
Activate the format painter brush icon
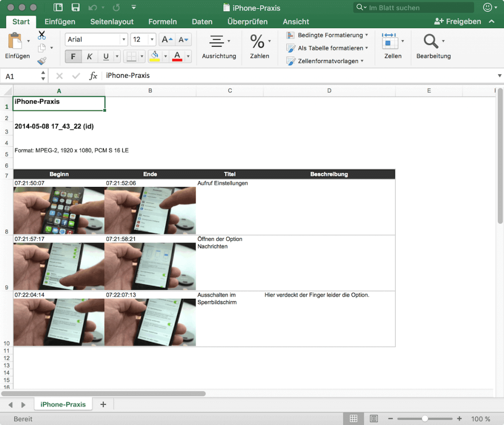point(42,61)
